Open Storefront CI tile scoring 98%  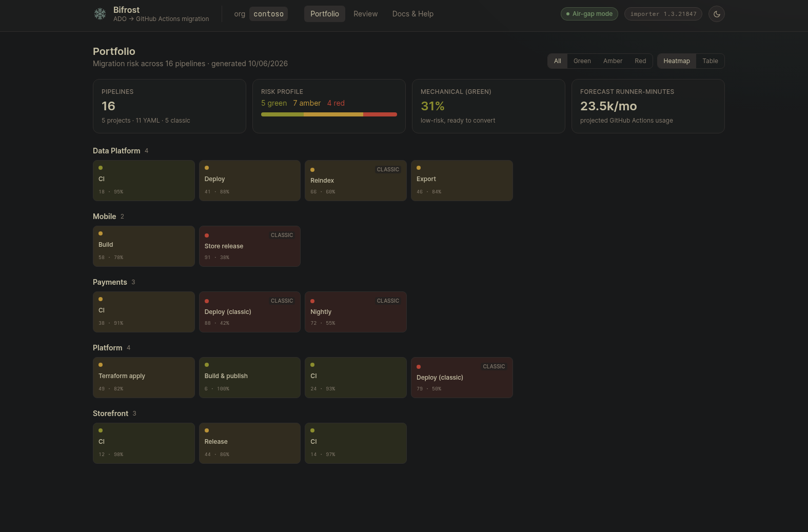[144, 443]
